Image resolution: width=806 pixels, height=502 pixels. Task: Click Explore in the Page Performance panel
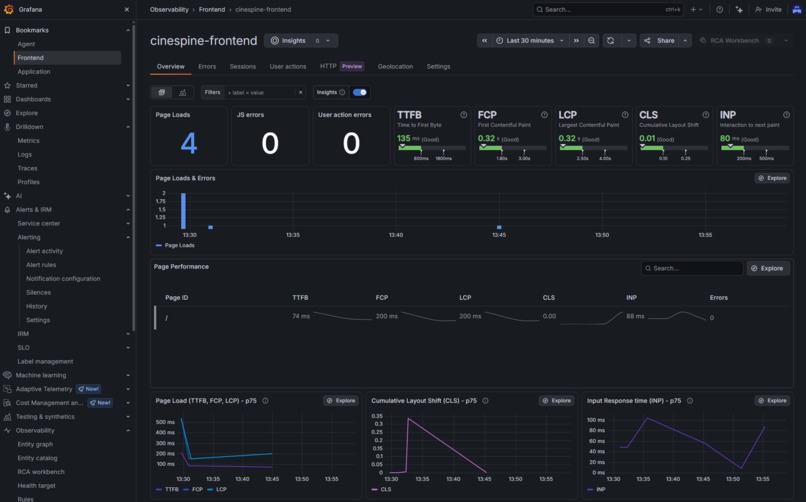click(768, 268)
